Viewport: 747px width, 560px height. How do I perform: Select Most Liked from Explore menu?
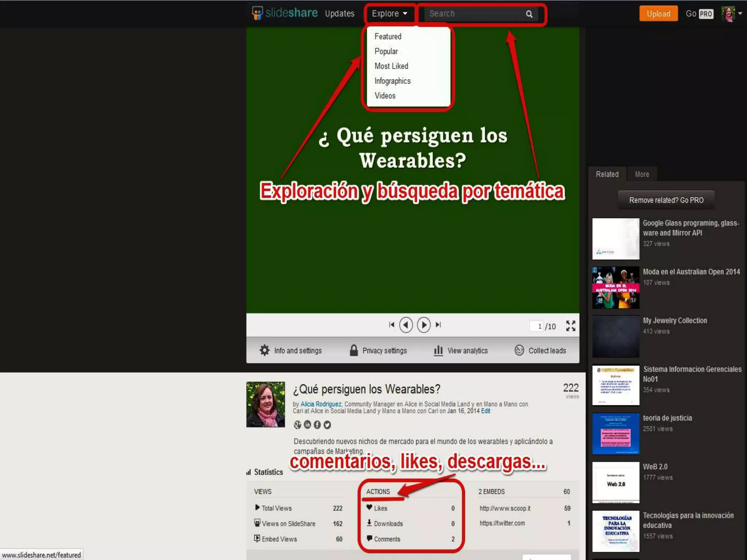click(391, 66)
